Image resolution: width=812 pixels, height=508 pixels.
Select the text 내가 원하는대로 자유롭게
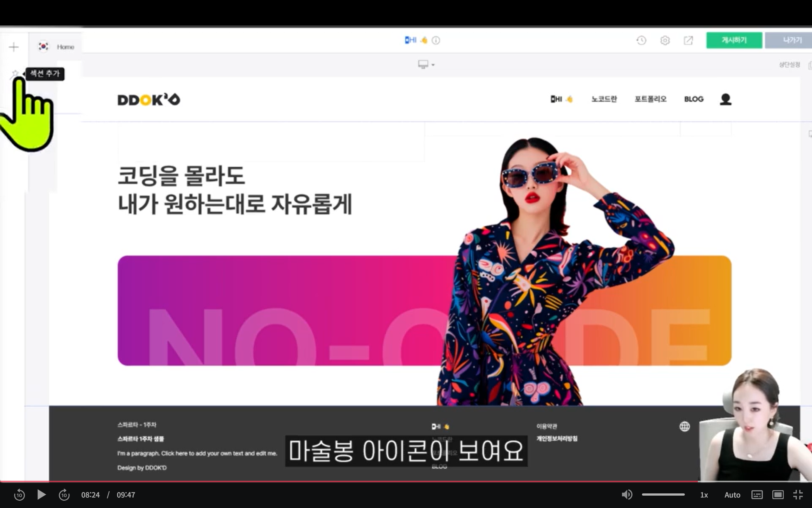pos(235,204)
